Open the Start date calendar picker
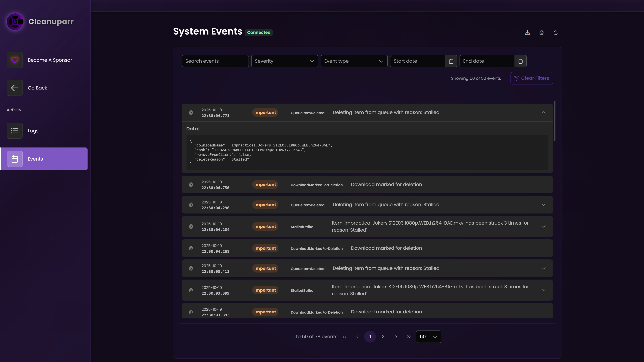 tap(451, 61)
